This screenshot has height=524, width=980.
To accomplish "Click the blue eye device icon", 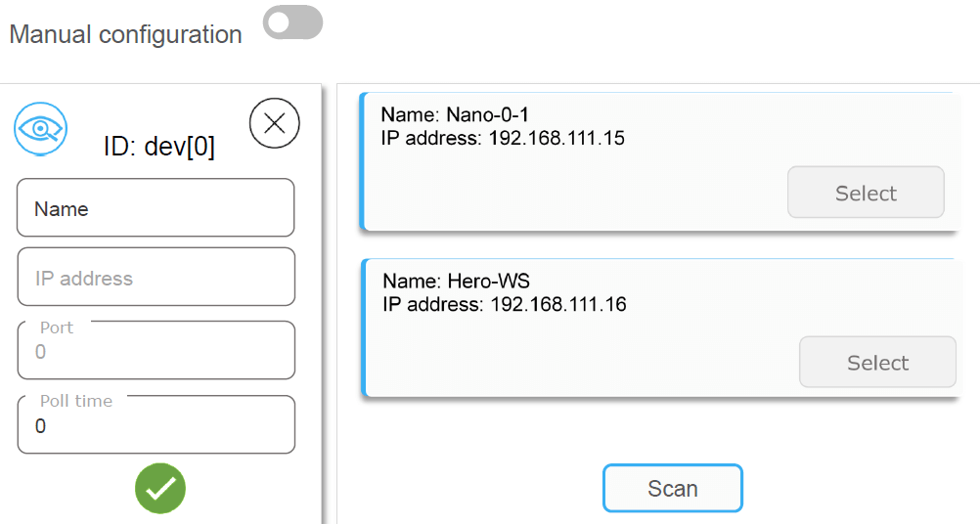I will click(39, 128).
